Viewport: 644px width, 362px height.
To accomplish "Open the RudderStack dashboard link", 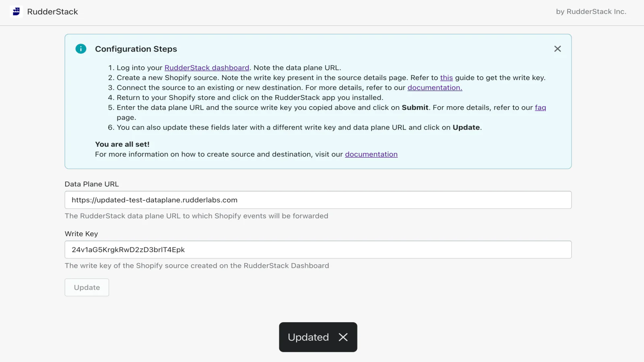I will click(207, 68).
